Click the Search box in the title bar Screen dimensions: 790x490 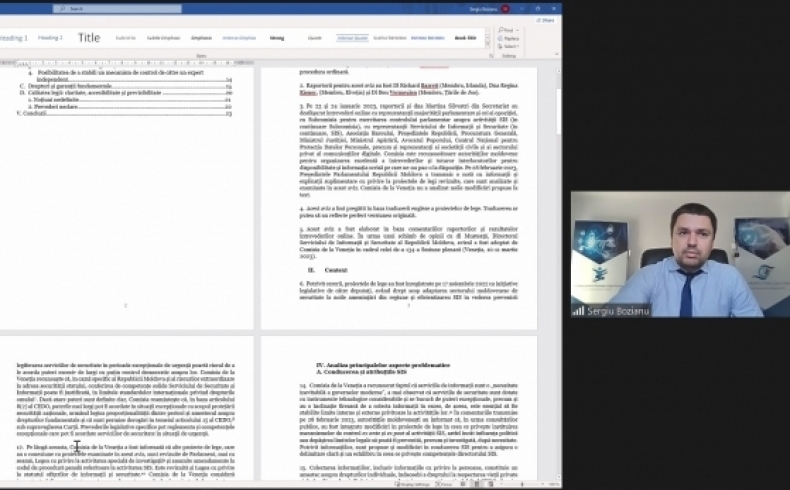[117, 9]
